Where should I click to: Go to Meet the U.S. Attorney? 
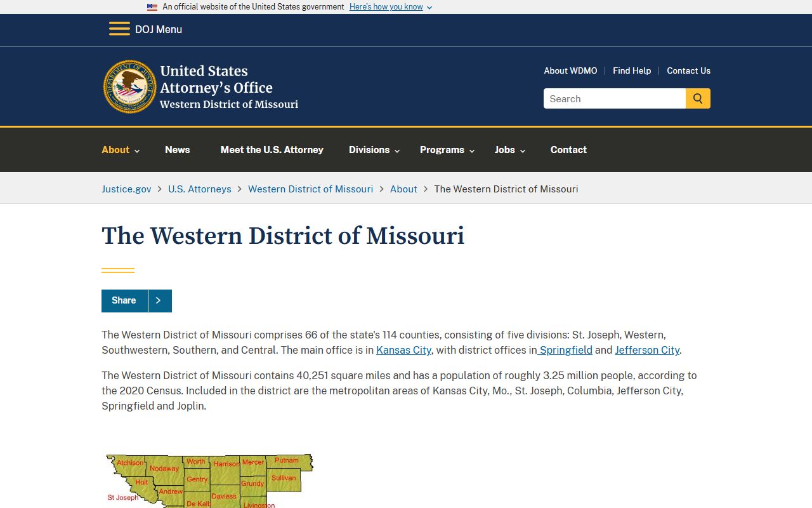click(272, 150)
